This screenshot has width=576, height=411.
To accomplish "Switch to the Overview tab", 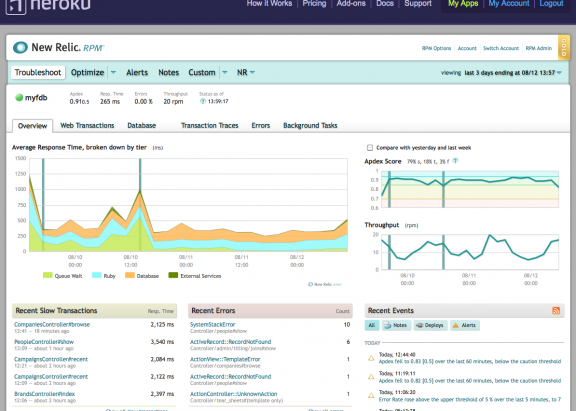I will (x=32, y=126).
